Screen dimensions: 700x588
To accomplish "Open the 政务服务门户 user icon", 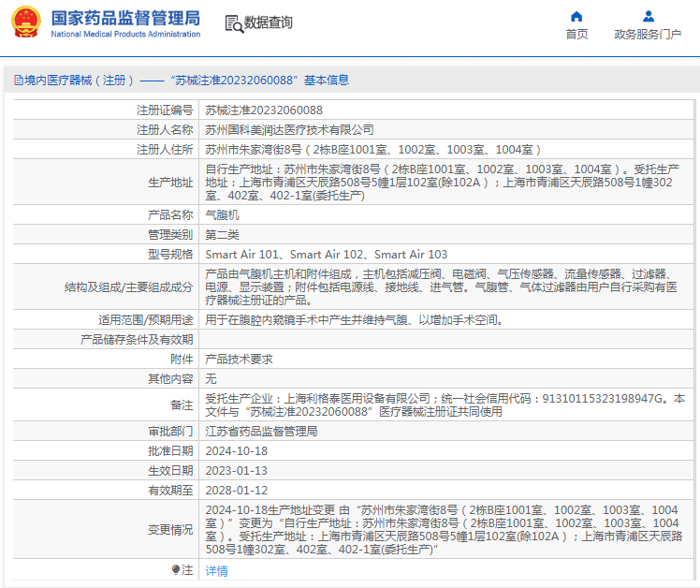I will click(x=649, y=17).
